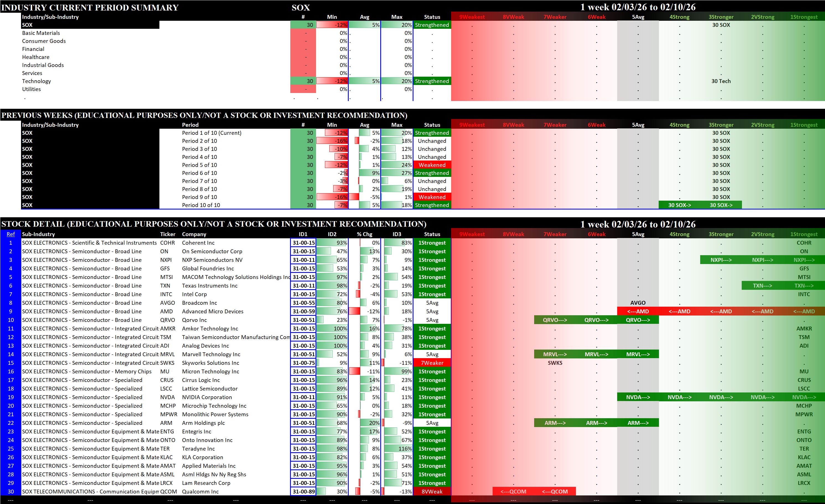Select the green 30 SOX-> cell under 4Strong
825x504 pixels.
click(x=679, y=205)
